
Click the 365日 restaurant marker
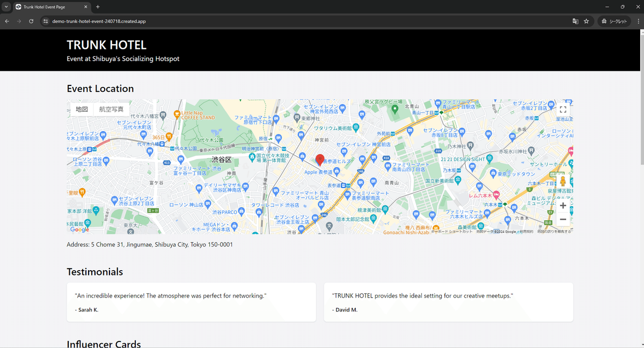tap(169, 137)
